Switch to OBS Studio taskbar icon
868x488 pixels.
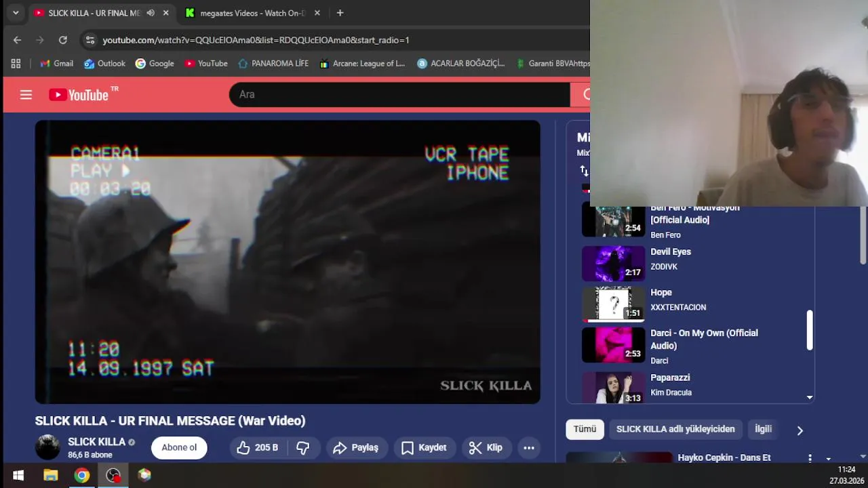113,475
